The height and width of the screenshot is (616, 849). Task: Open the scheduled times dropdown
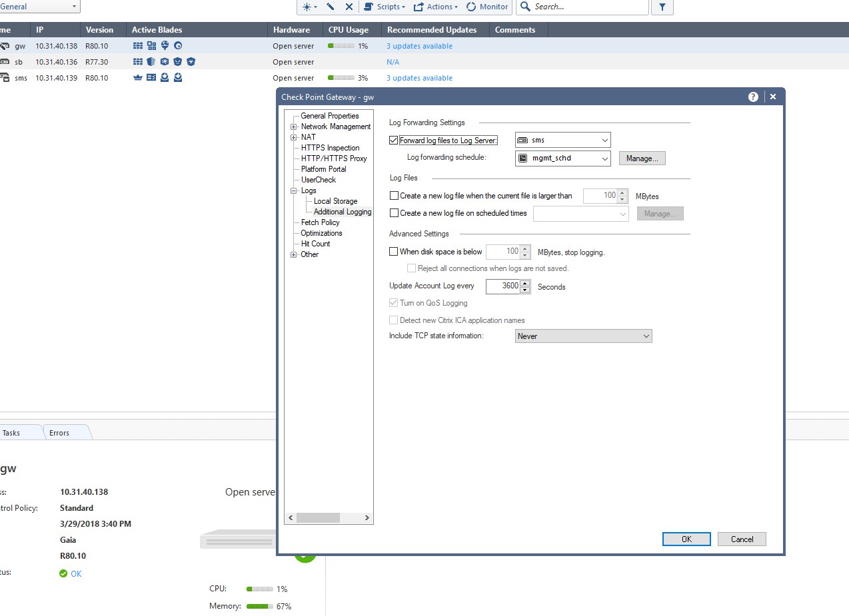coord(581,214)
